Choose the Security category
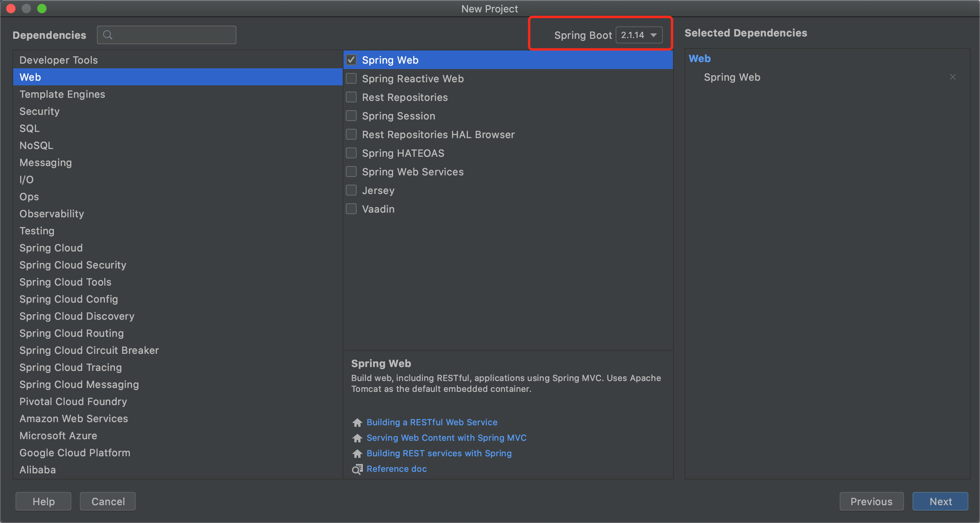 click(178, 111)
